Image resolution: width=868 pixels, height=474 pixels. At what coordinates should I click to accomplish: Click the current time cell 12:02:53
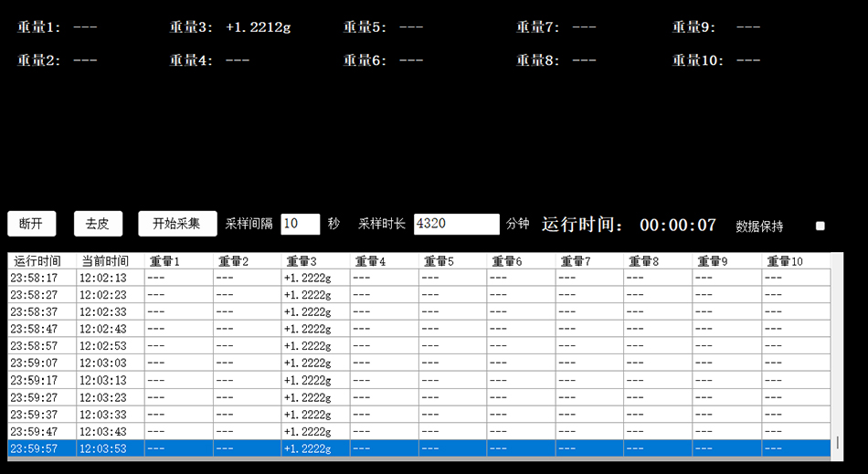(111, 346)
